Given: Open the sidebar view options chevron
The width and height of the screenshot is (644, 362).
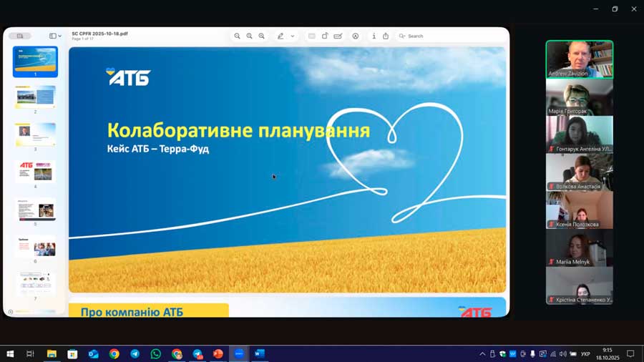Looking at the screenshot, I should click(59, 36).
